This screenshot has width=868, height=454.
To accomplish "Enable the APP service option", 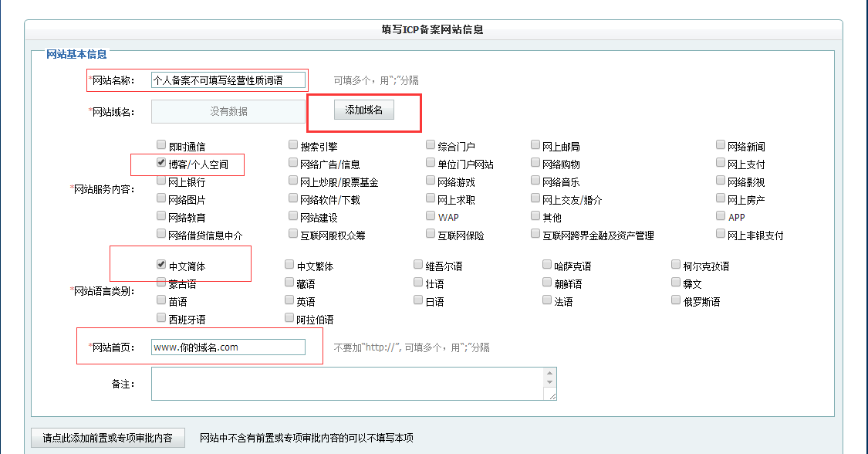I will pos(720,215).
